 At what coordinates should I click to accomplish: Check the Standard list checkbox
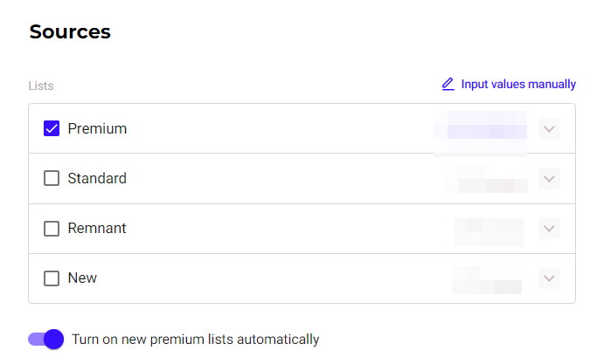pyautogui.click(x=52, y=178)
